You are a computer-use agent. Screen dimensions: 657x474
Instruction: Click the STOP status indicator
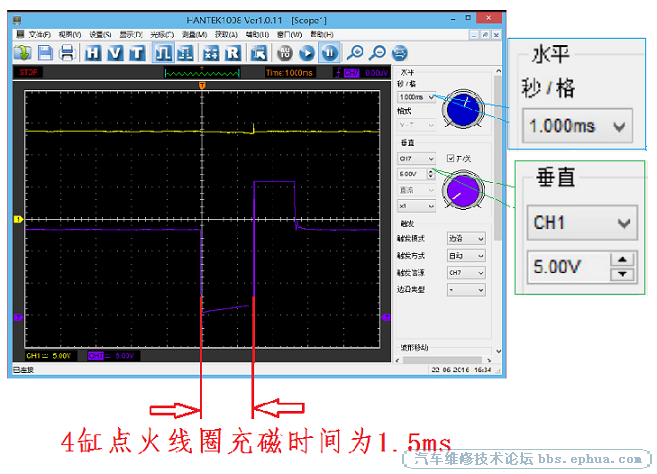(x=28, y=73)
